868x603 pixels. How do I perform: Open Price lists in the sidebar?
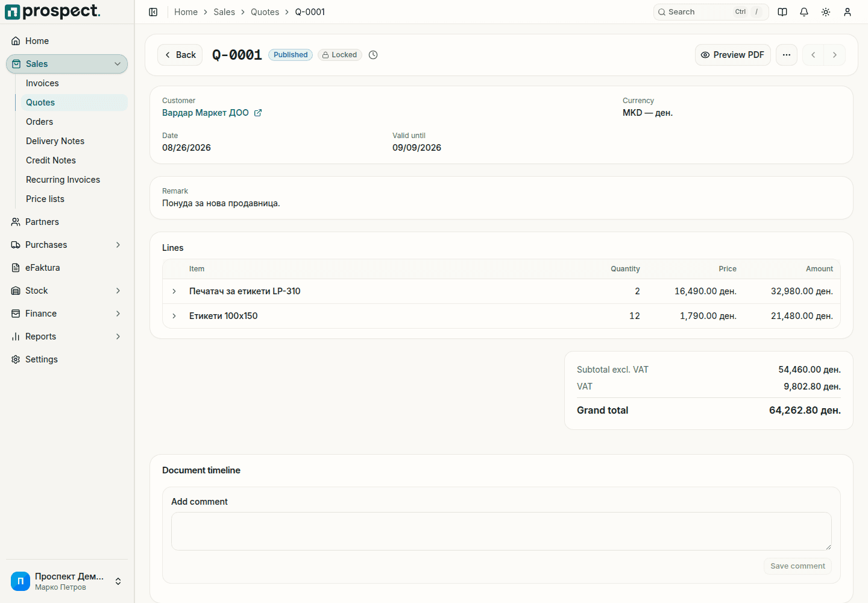click(x=74, y=199)
